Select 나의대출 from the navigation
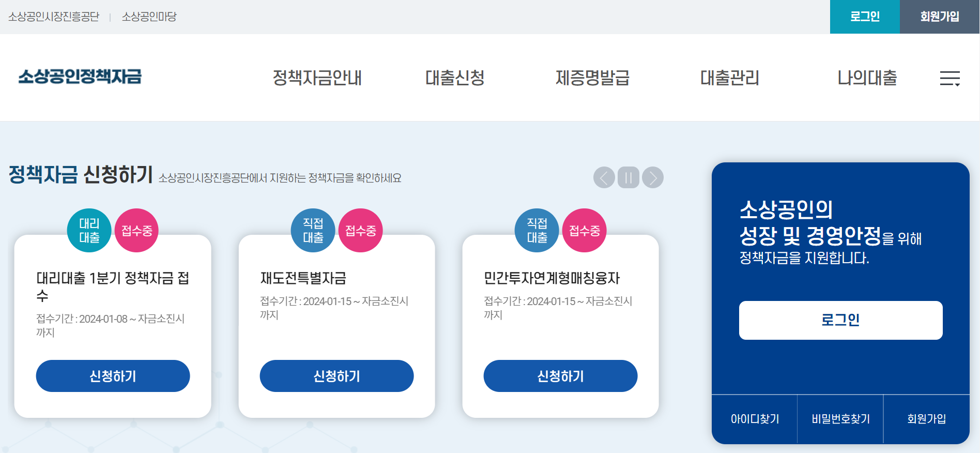This screenshot has height=453, width=980. pos(866,79)
